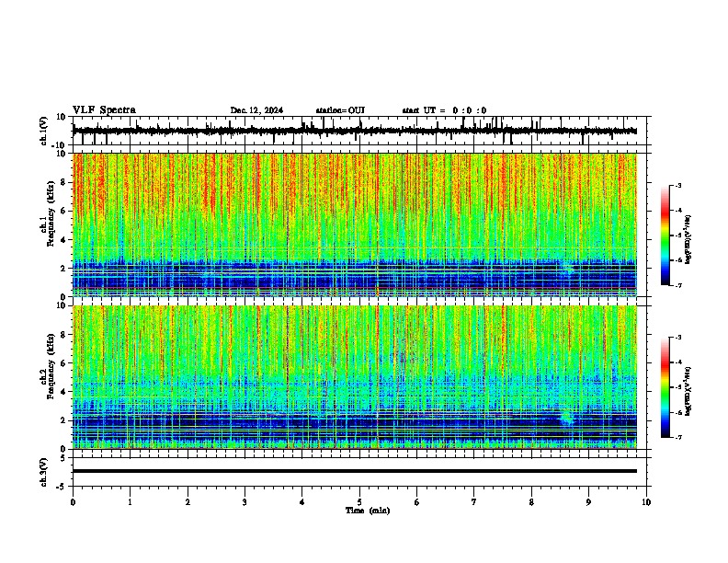Click time axis tick label "0"
Screen dimensions: 728x563
[73, 502]
